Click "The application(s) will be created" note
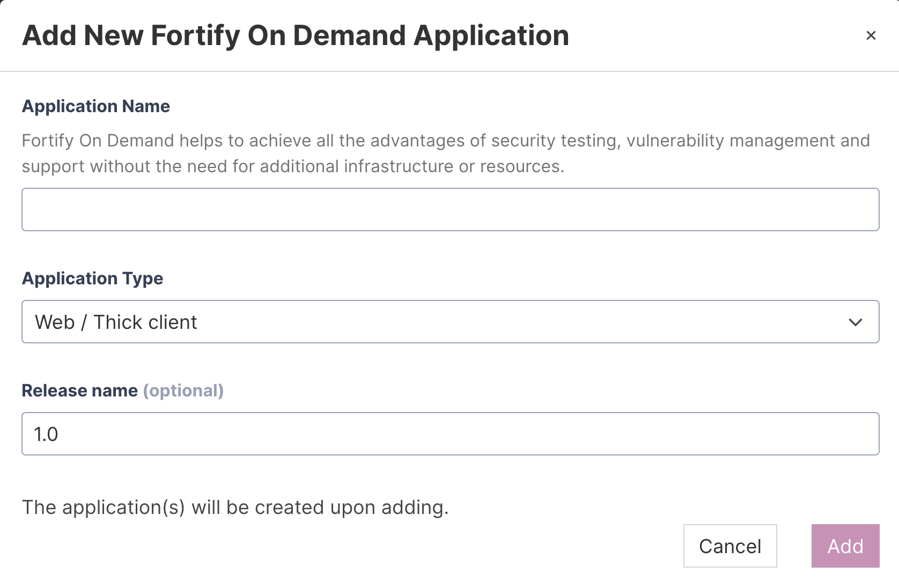899x588 pixels. tap(235, 507)
